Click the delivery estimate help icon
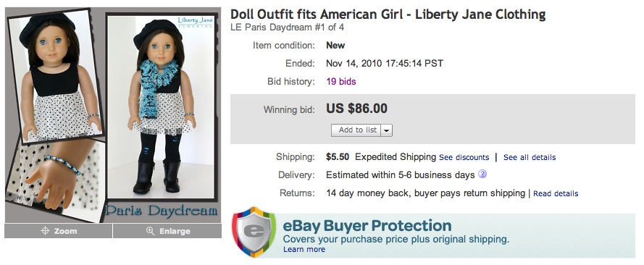This screenshot has height=265, width=644. (482, 174)
